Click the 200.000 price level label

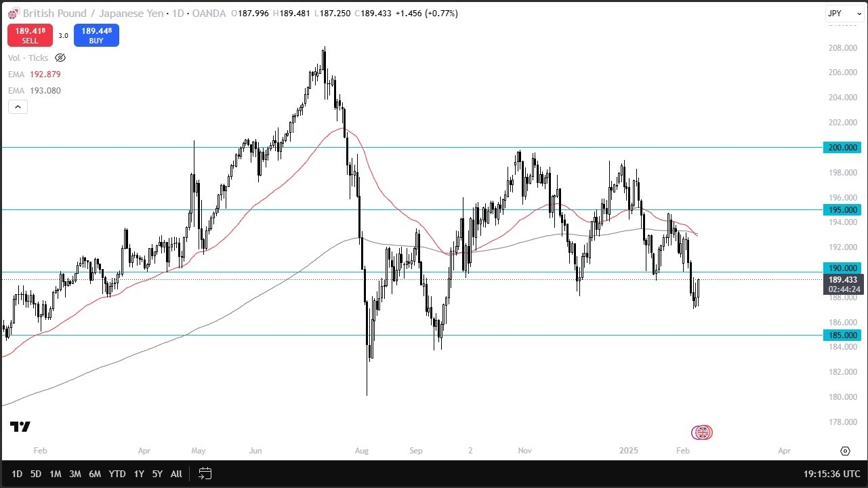click(842, 147)
